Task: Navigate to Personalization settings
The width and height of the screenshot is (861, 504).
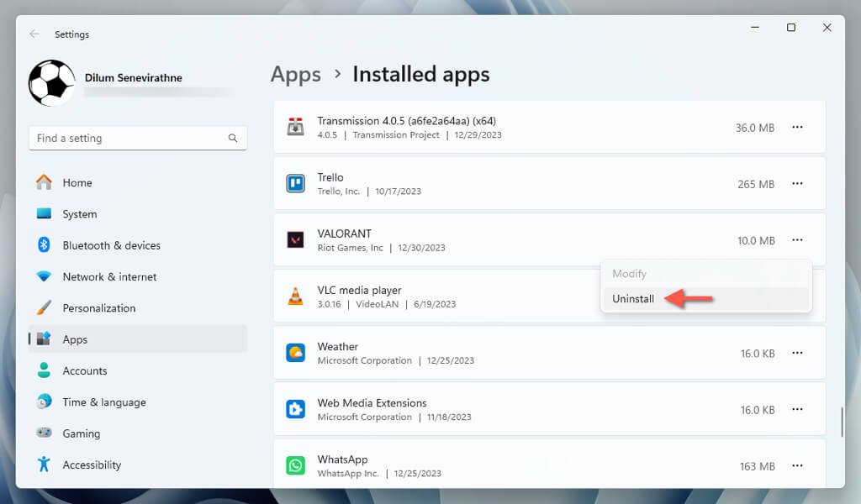Action: coord(99,308)
